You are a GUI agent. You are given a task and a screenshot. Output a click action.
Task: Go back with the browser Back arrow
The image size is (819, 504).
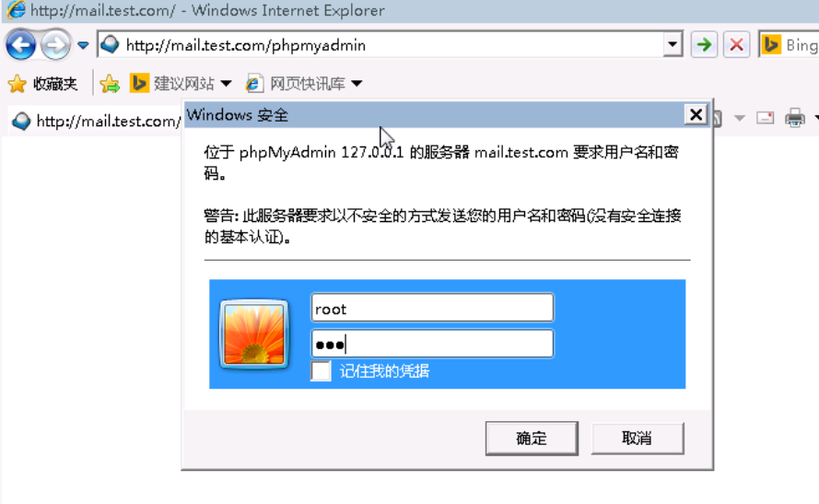tap(20, 45)
